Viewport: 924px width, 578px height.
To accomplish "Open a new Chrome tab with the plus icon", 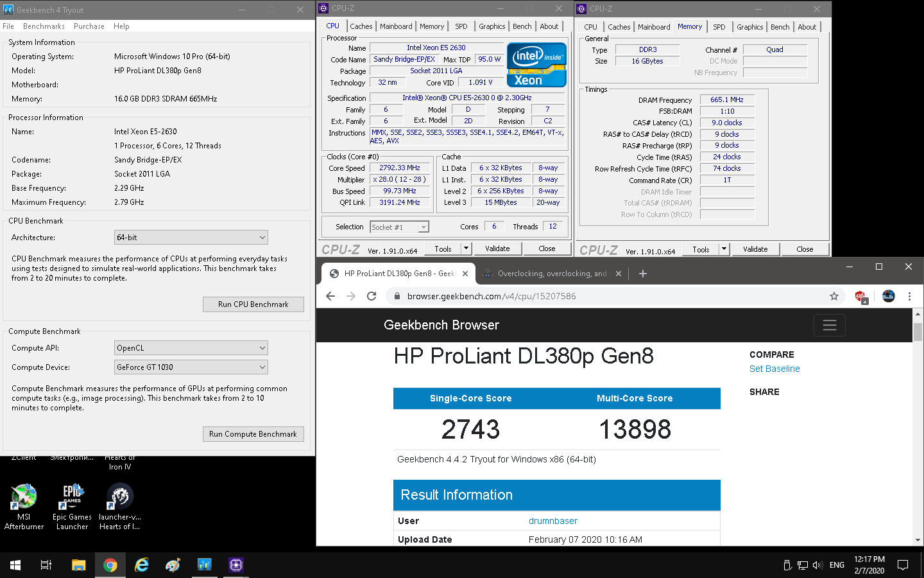I will pos(643,274).
